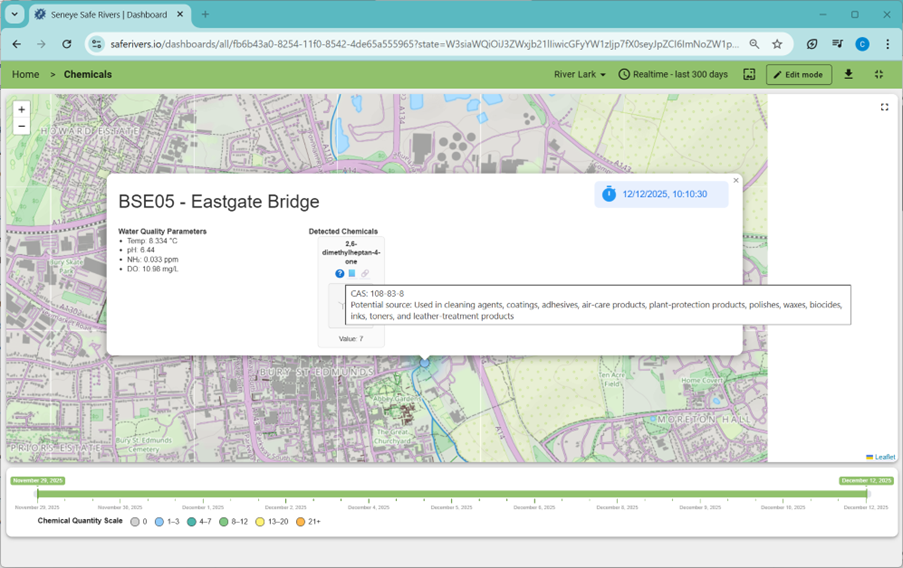
Task: Select the timestamp 12/12/2025, 10:10:30 badge
Action: (x=661, y=194)
